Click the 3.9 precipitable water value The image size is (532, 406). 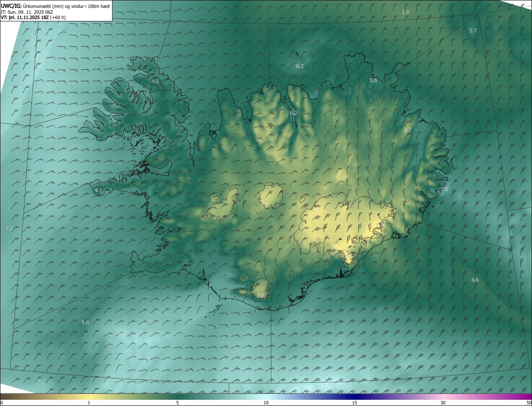click(x=405, y=12)
